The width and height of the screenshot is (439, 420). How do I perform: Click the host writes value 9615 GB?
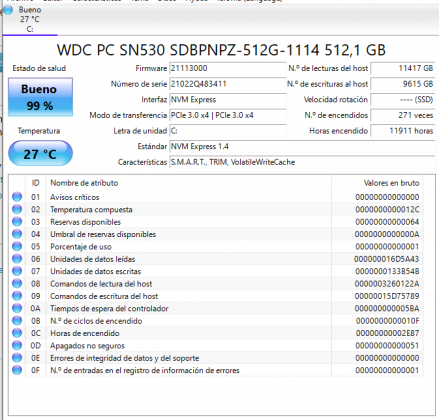click(x=403, y=84)
